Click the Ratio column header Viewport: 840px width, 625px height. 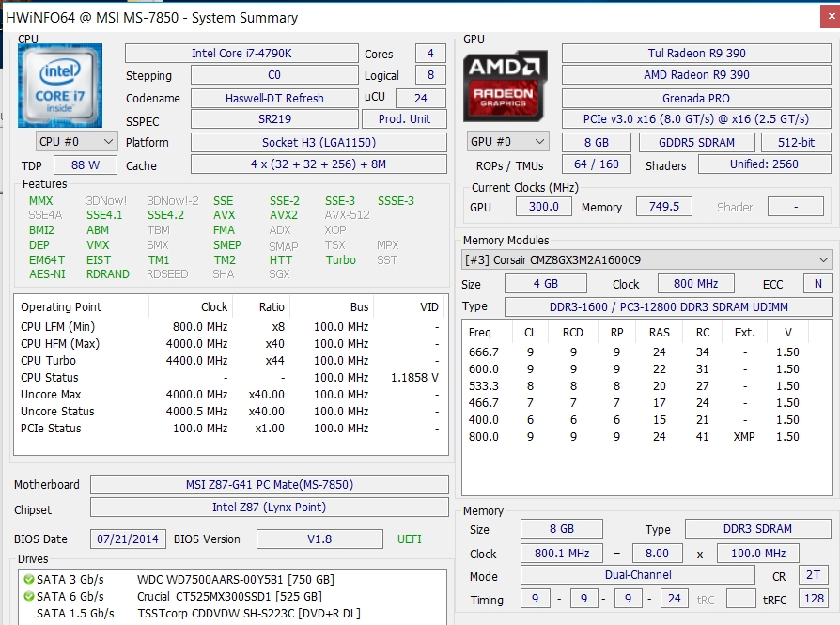pyautogui.click(x=261, y=307)
